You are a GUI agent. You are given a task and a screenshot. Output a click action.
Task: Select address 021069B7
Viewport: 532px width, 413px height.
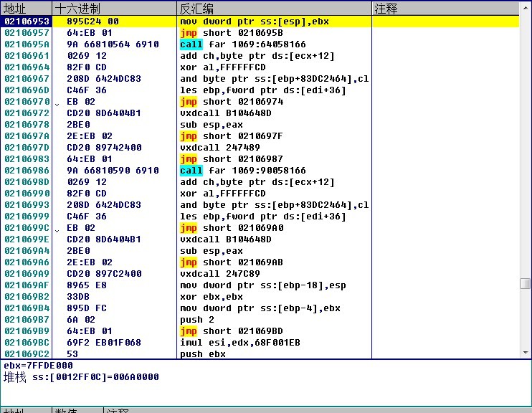click(x=27, y=320)
